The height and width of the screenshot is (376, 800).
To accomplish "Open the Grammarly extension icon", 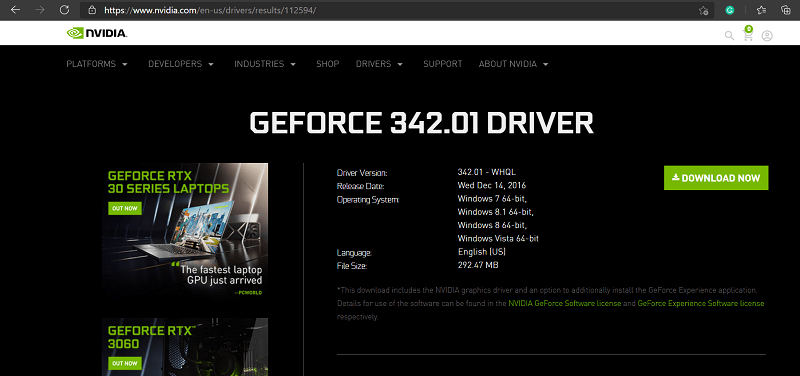I will pyautogui.click(x=730, y=10).
